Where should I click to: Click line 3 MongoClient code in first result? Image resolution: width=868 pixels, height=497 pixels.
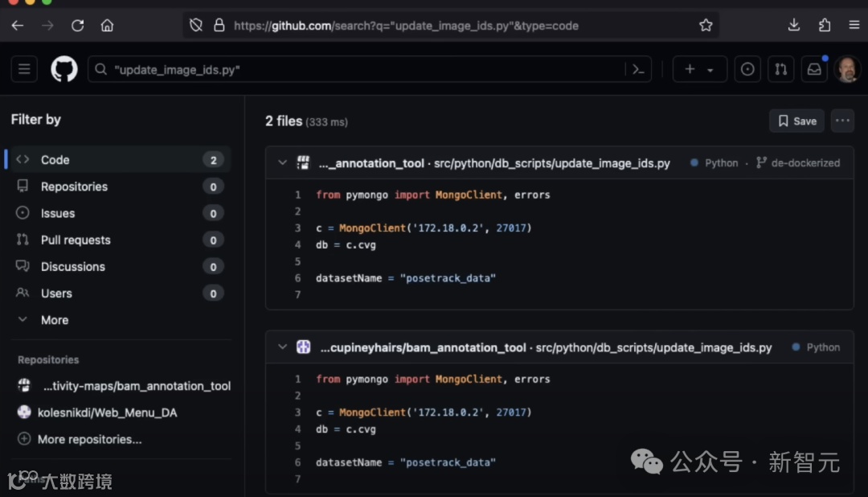coord(424,228)
